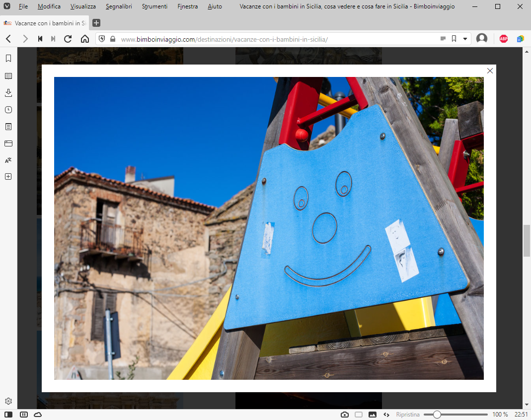Open the Vivaldi menu logo button

(7, 6)
